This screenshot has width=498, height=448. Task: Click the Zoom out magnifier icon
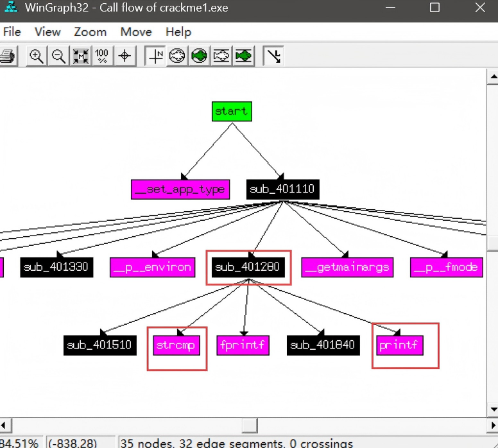click(58, 56)
